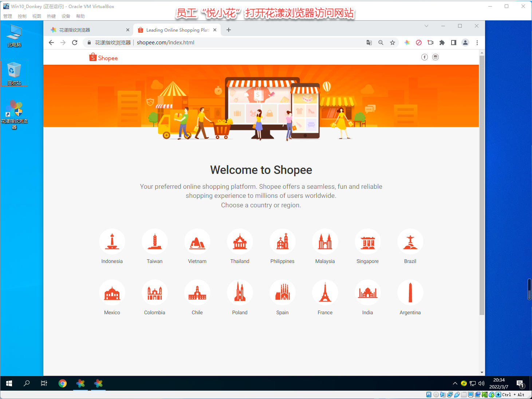Screen dimensions: 532x399
Task: Click the Welcome to Shopee heading
Action: 261,170
